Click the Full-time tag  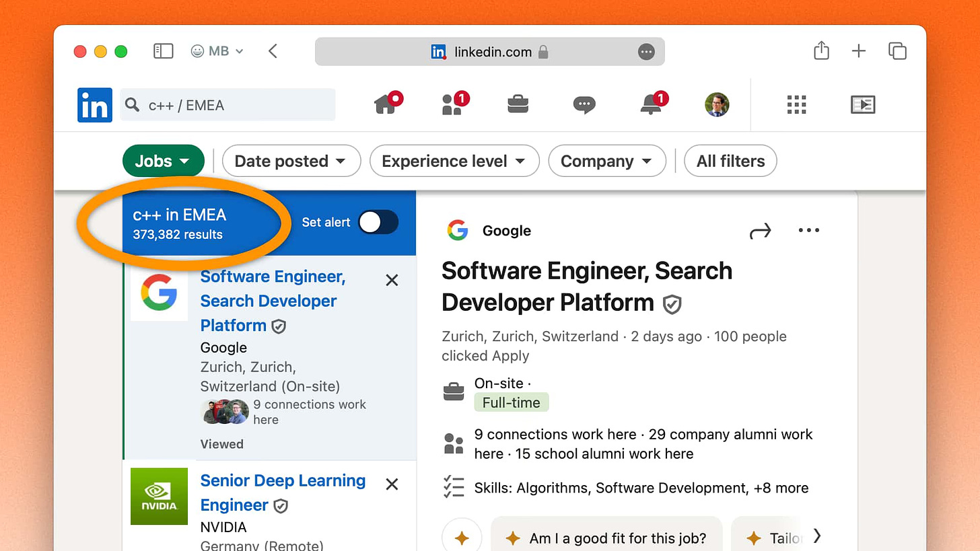tap(512, 402)
